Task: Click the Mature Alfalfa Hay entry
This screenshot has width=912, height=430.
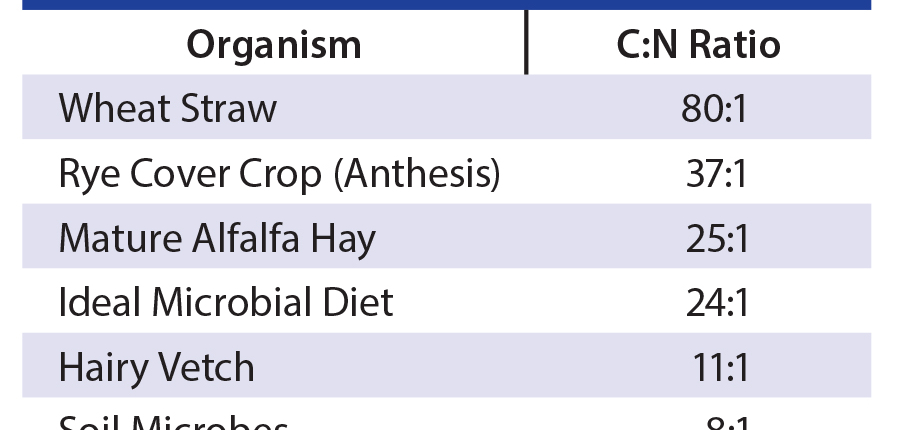Action: click(x=217, y=239)
